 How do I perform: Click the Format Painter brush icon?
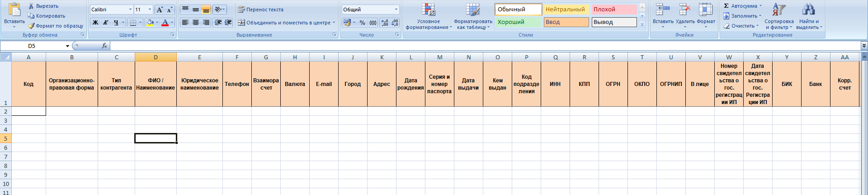[31, 26]
